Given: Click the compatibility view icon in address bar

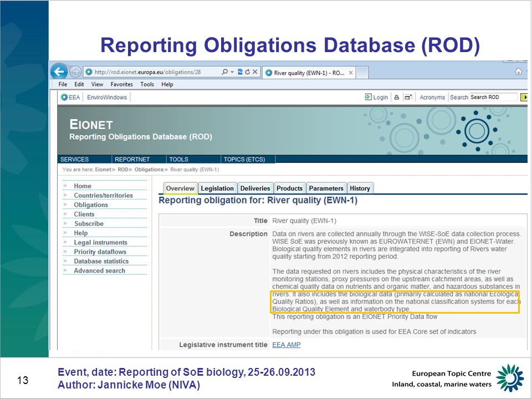Looking at the screenshot, I should coord(240,72).
